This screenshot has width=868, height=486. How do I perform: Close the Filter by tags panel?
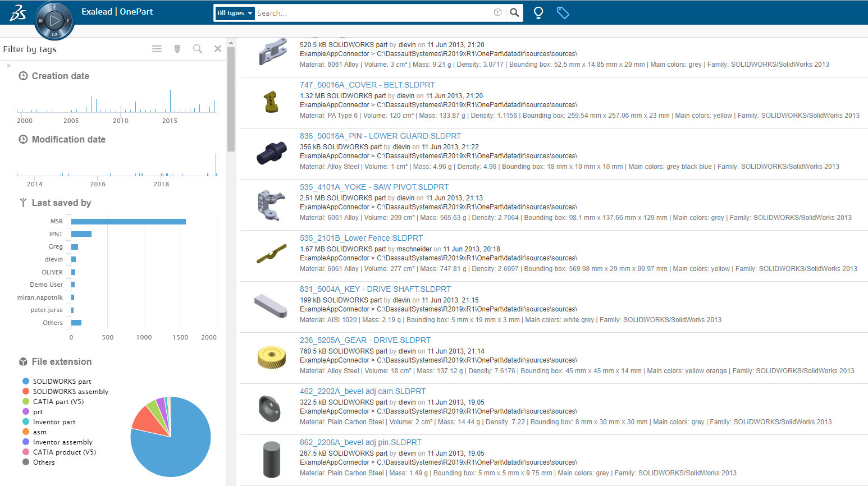click(x=218, y=49)
